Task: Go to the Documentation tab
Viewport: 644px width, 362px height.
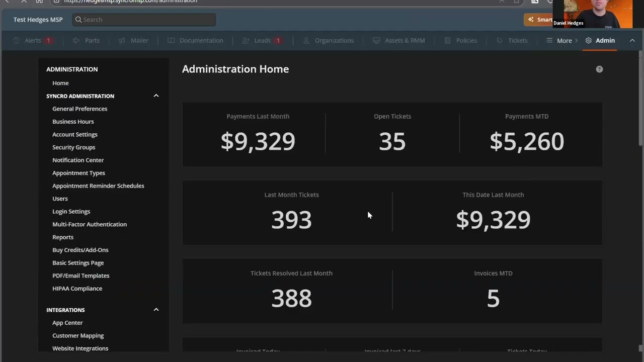Action: point(195,40)
